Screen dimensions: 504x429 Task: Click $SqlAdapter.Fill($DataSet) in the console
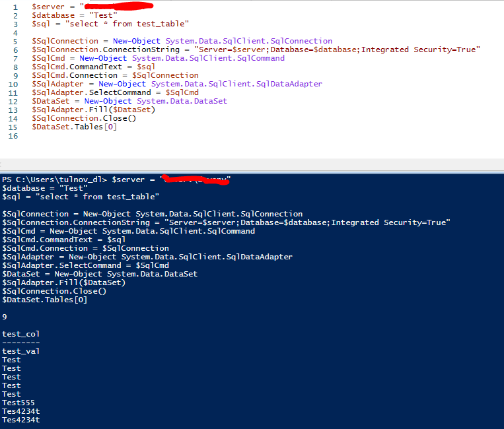click(x=63, y=282)
